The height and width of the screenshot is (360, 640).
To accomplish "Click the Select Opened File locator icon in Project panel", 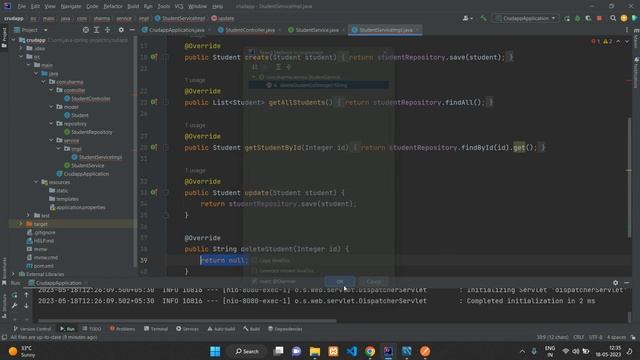I will click(86, 30).
